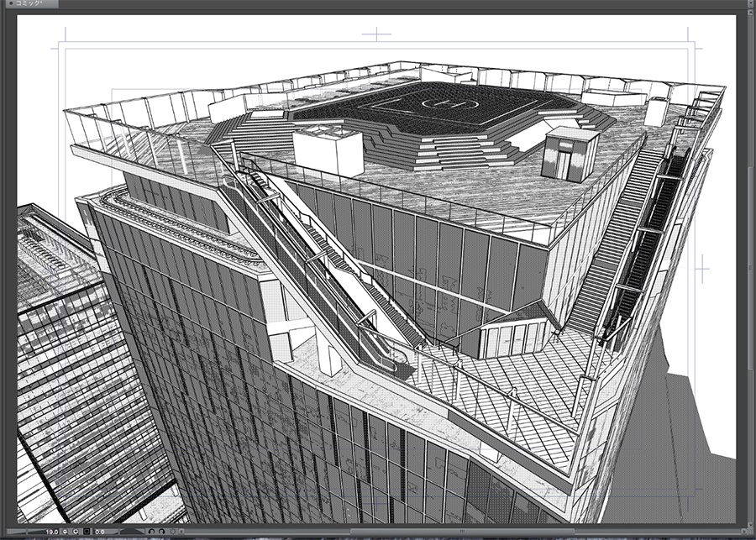Image resolution: width=756 pixels, height=540 pixels.
Task: Fit canvas to screen with square icon
Action: [x=87, y=532]
